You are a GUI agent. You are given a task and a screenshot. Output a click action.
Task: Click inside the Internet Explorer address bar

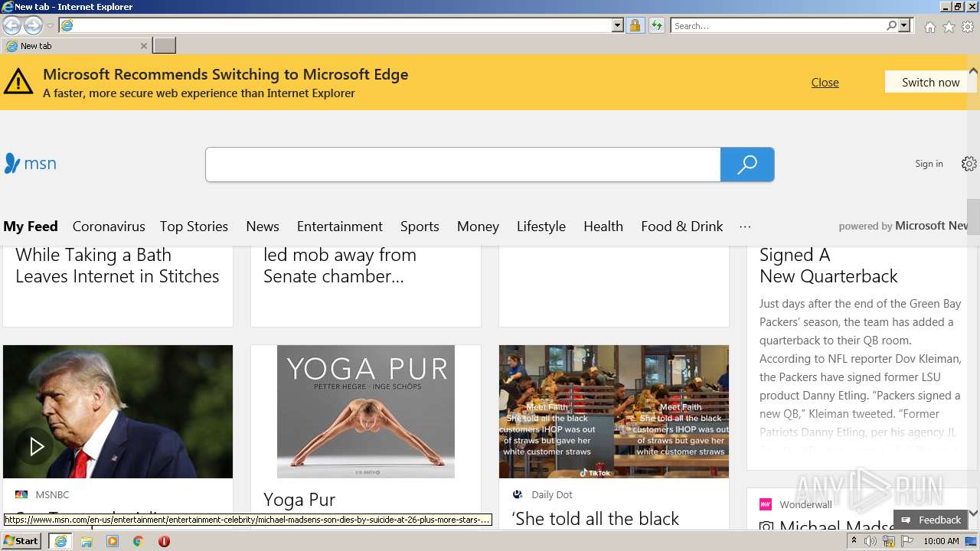[335, 25]
